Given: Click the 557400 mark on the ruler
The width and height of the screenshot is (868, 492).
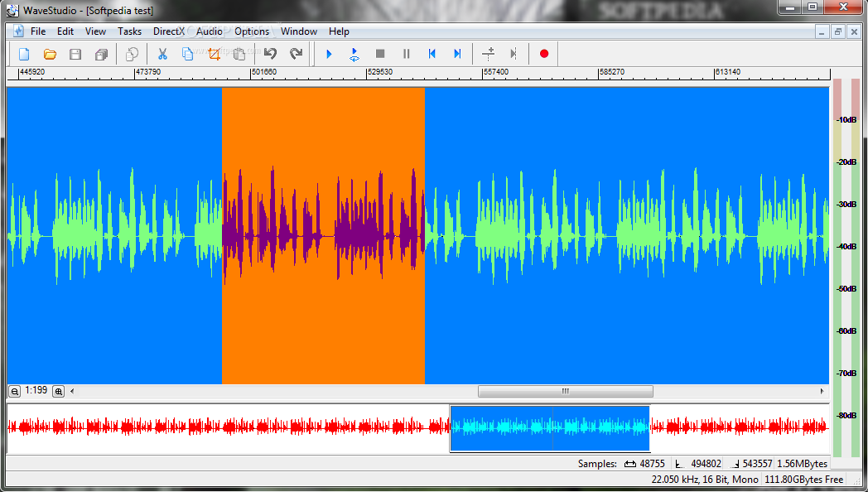Looking at the screenshot, I should click(496, 72).
